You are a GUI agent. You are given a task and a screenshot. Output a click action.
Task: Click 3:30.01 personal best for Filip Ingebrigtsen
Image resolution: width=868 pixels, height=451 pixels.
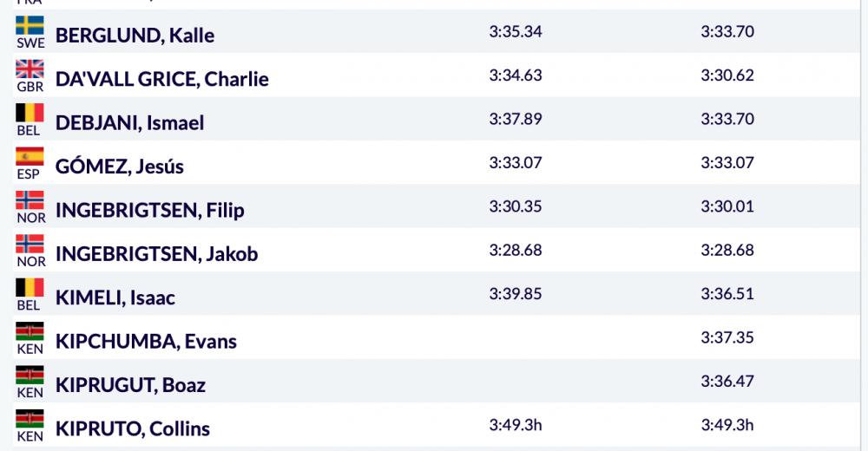(x=727, y=206)
